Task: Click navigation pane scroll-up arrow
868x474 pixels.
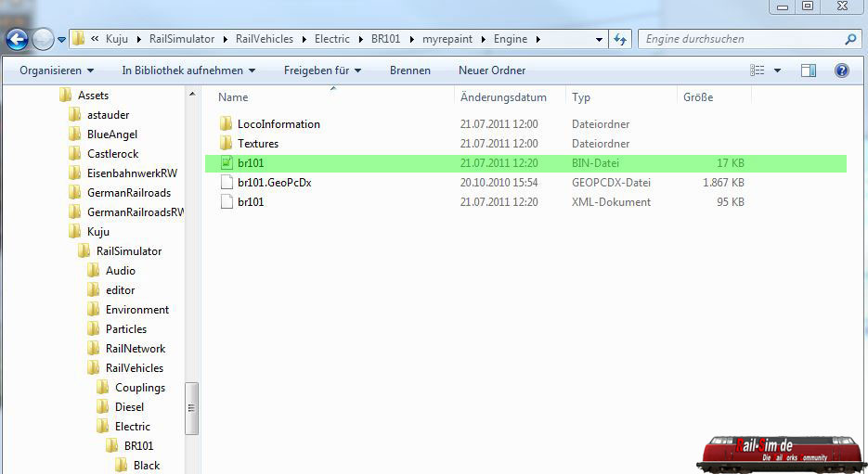Action: 192,94
